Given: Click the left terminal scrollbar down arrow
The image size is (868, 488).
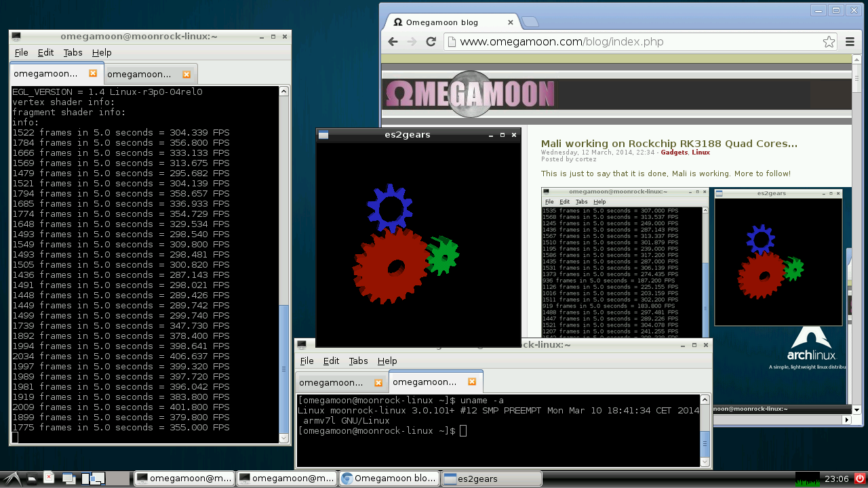Looking at the screenshot, I should coord(285,439).
